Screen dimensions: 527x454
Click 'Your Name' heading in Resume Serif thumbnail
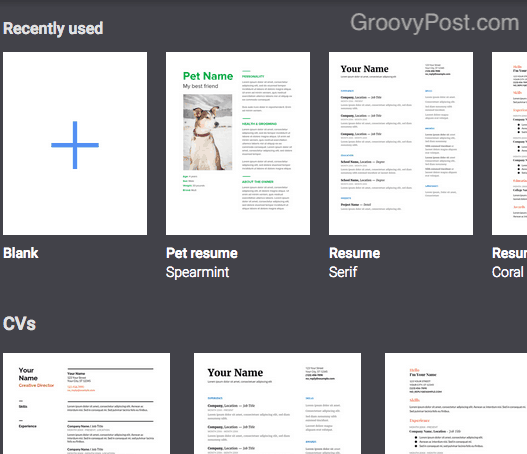(x=364, y=69)
